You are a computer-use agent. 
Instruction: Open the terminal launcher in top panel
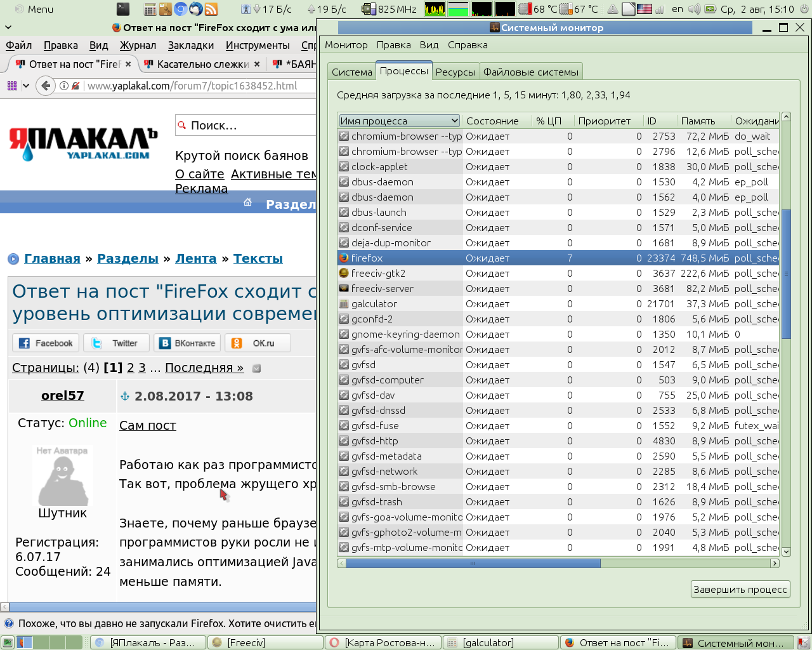pos(123,9)
